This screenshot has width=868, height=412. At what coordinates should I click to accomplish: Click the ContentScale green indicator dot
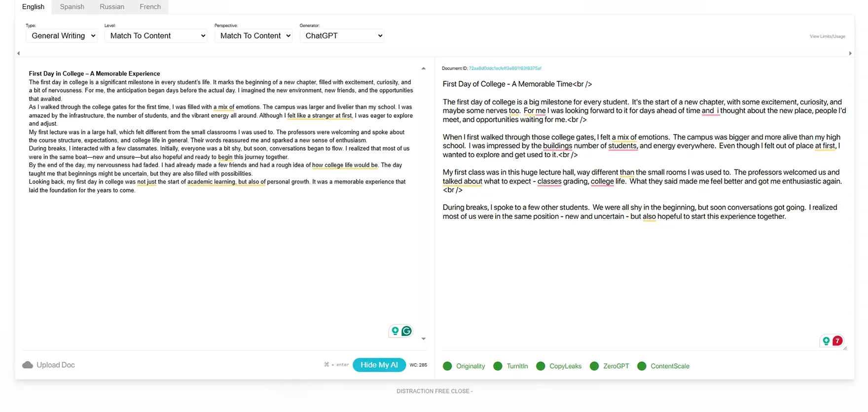click(x=642, y=366)
